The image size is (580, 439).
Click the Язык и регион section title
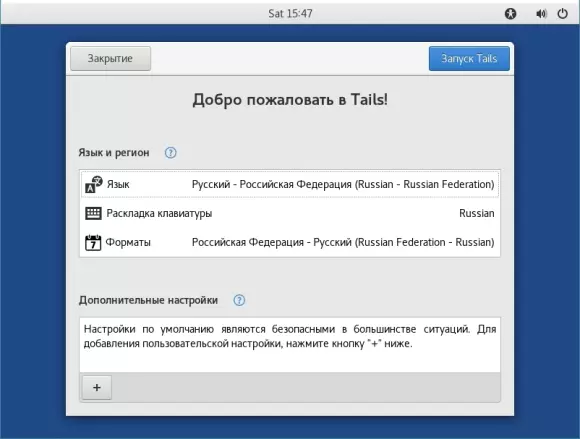click(114, 152)
